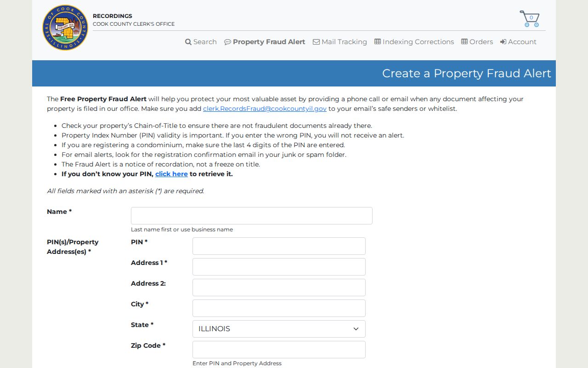This screenshot has width=588, height=368.
Task: Click the 'Enter PIN and Property Address' hint
Action: pyautogui.click(x=237, y=363)
